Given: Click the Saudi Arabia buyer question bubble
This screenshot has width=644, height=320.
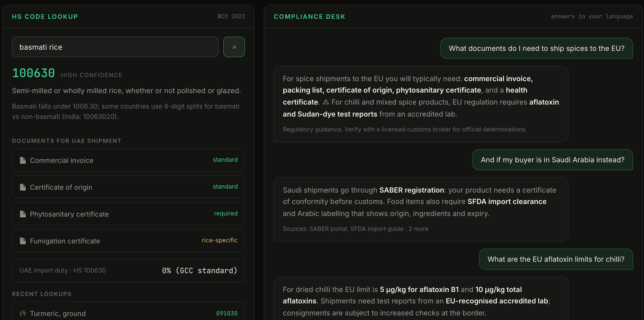Looking at the screenshot, I should coord(553,160).
